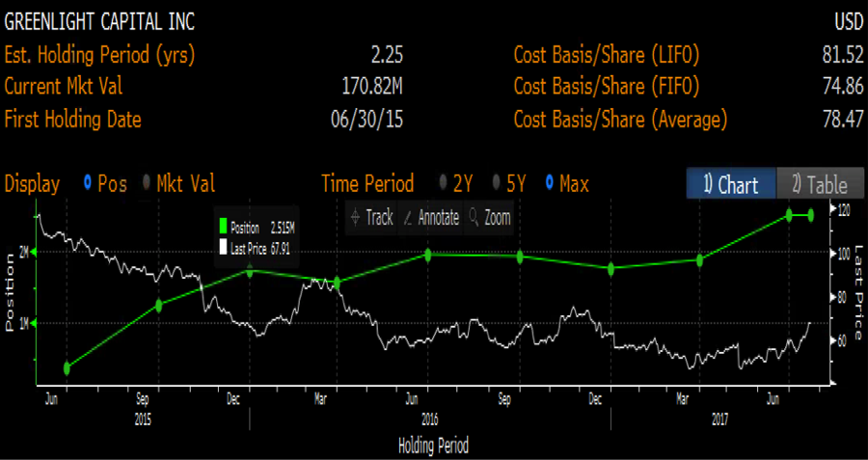Viewport: 868px width, 460px height.
Task: Click the 2017 year label on axis
Action: coord(719,420)
